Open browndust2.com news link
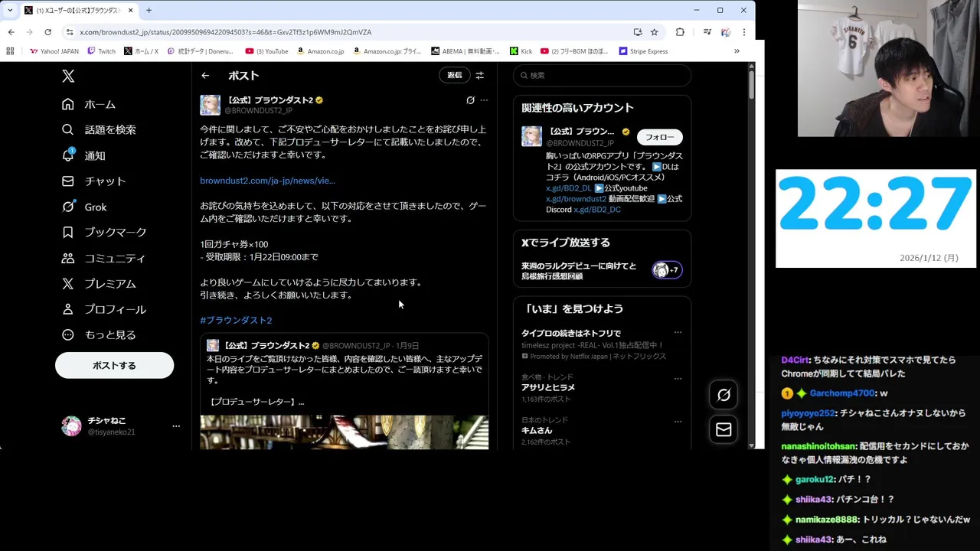 pyautogui.click(x=267, y=181)
